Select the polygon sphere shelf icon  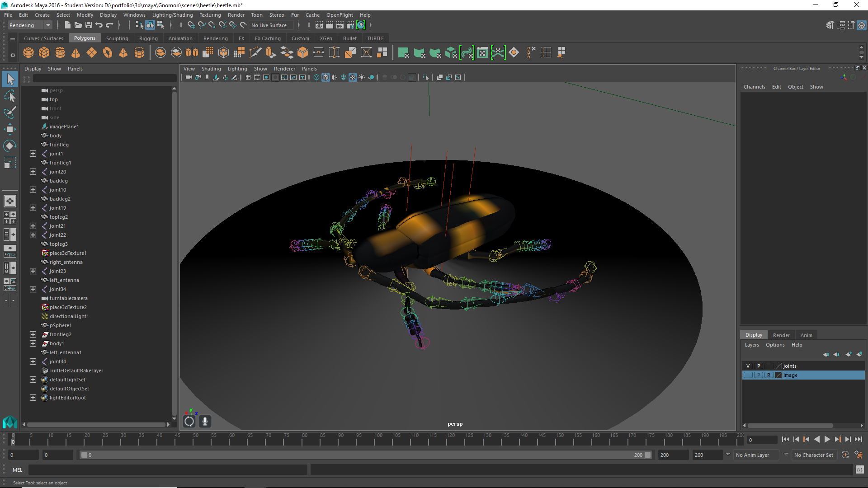(28, 52)
